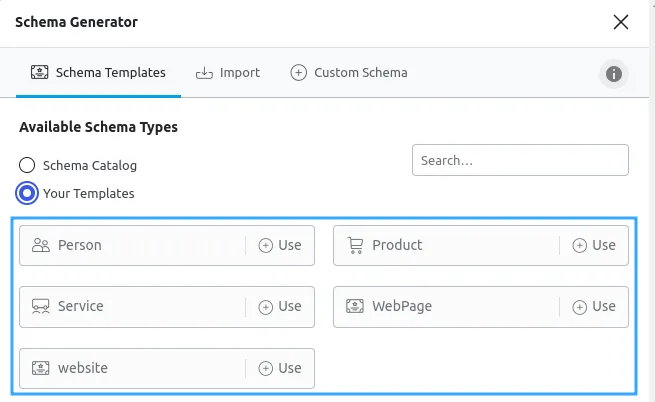The image size is (655, 402).
Task: Click the Schema Templates tab icon
Action: 39,72
